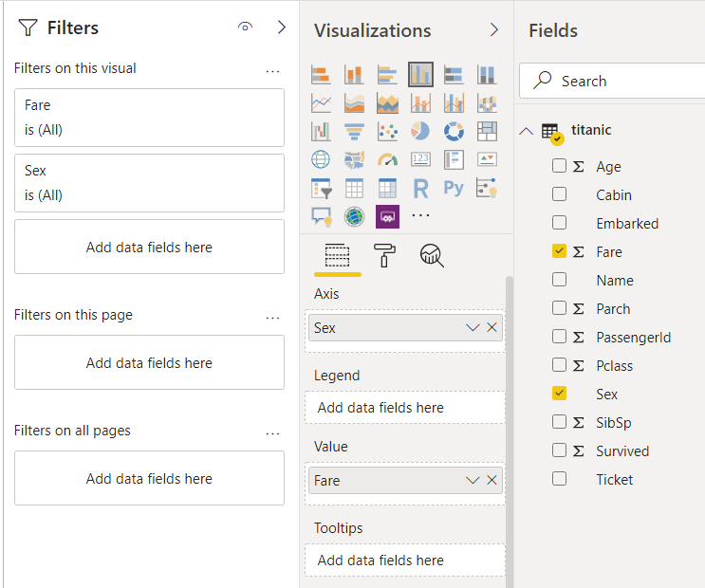705x588 pixels.
Task: Pick the funnel chart visualization
Action: click(x=354, y=131)
